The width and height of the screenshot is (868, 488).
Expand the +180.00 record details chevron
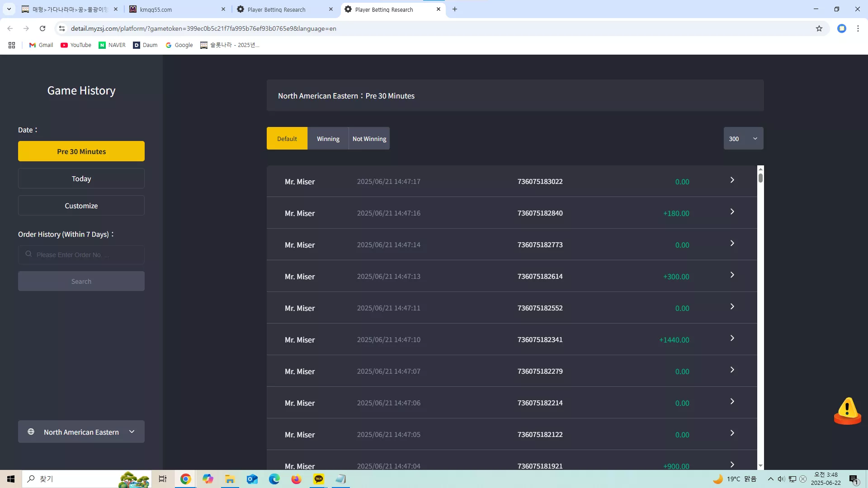[732, 212]
